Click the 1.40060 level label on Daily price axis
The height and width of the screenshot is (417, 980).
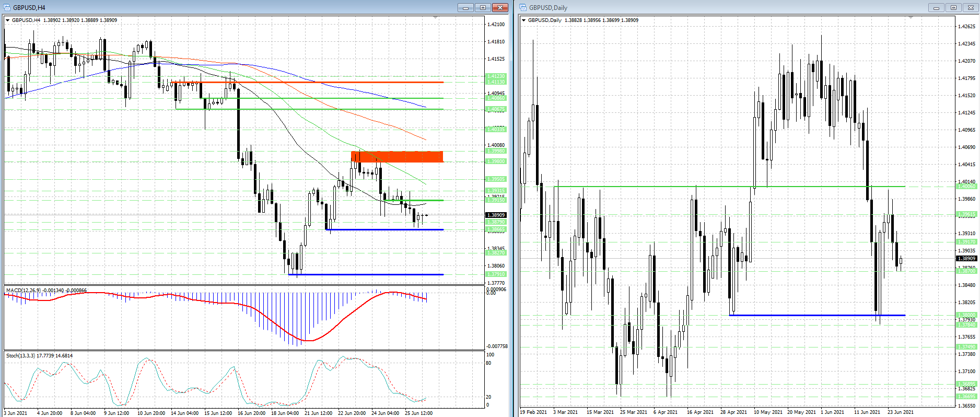point(966,187)
